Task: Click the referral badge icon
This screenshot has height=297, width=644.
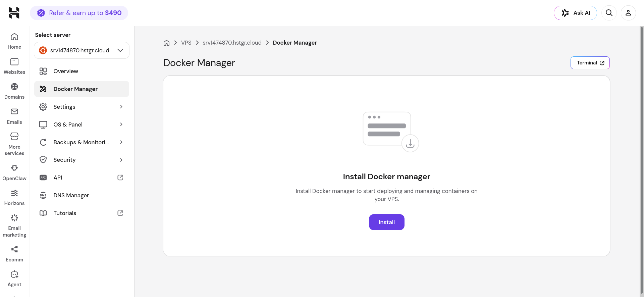Action: (41, 13)
